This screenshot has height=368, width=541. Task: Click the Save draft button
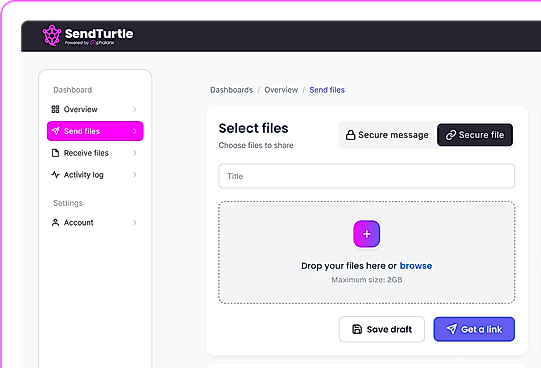click(x=382, y=329)
